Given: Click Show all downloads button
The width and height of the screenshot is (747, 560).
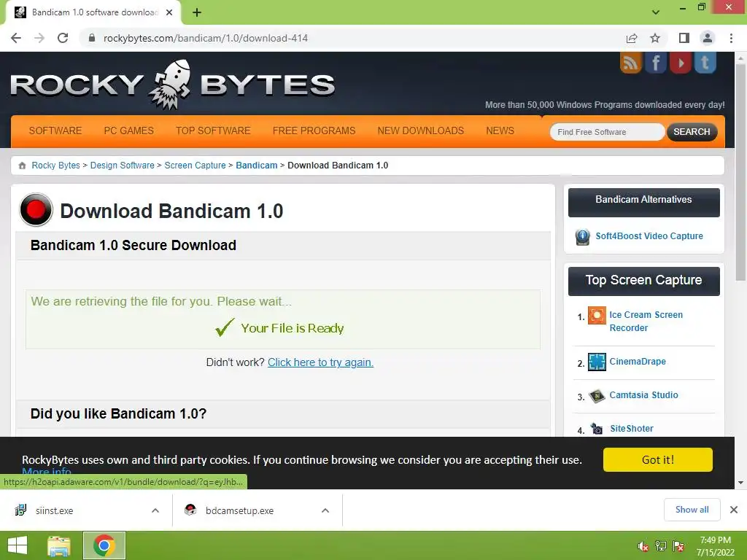Looking at the screenshot, I should click(692, 510).
